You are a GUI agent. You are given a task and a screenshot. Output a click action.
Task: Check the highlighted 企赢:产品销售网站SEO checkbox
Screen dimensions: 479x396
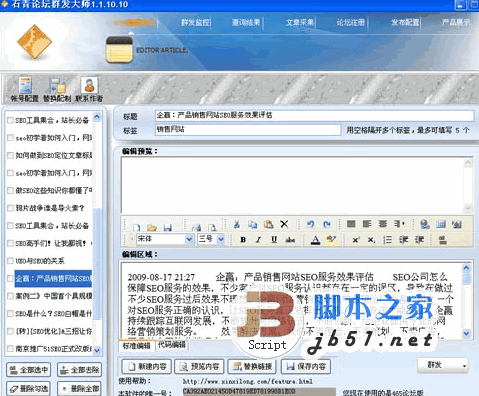pos(10,278)
